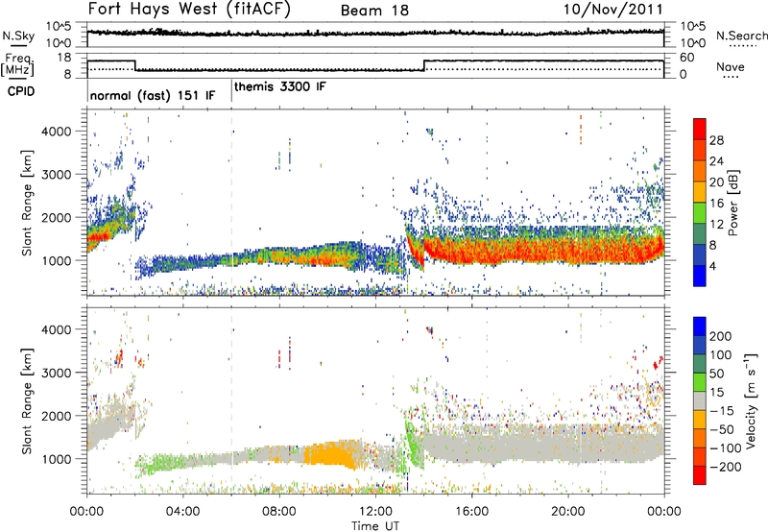Click '1000' tick on the velocity panel

coord(56,459)
